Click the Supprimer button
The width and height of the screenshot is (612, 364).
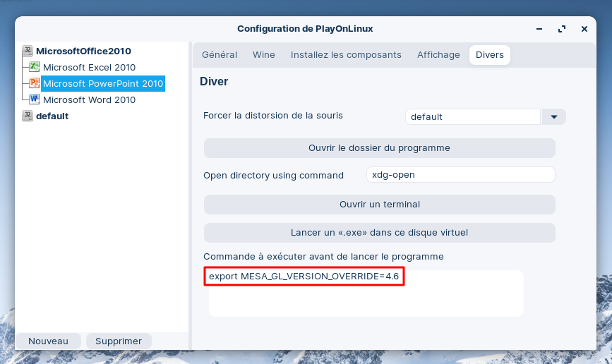(119, 341)
